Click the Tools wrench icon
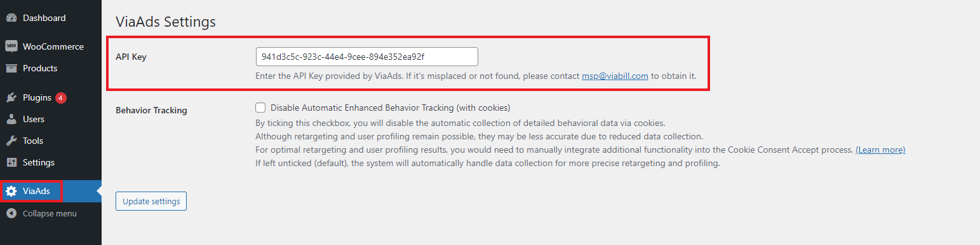This screenshot has height=245, width=980. 11,141
